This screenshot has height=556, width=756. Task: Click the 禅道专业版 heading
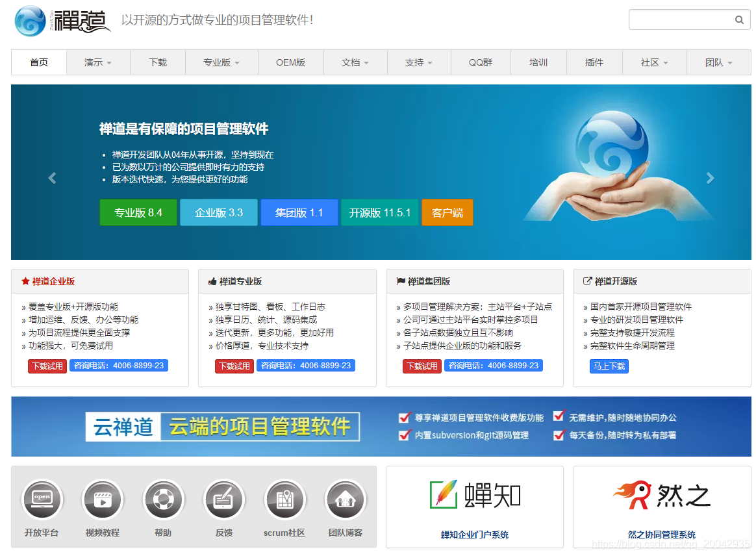pyautogui.click(x=240, y=281)
